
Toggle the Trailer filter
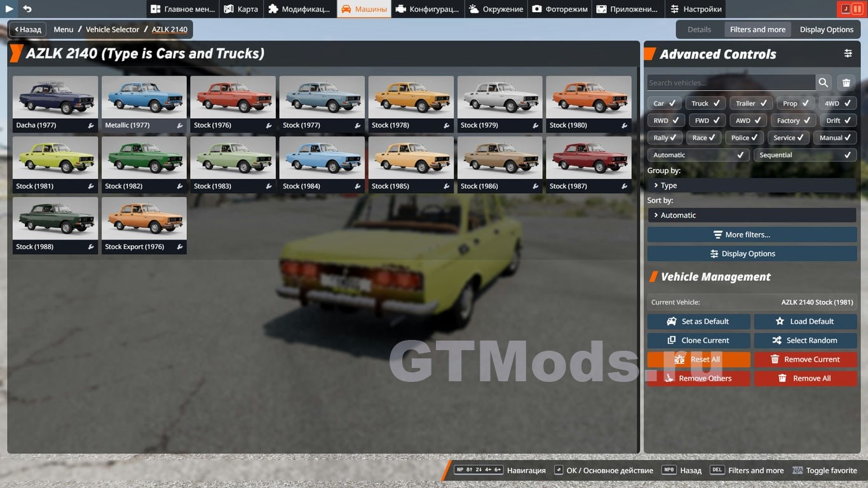[751, 103]
